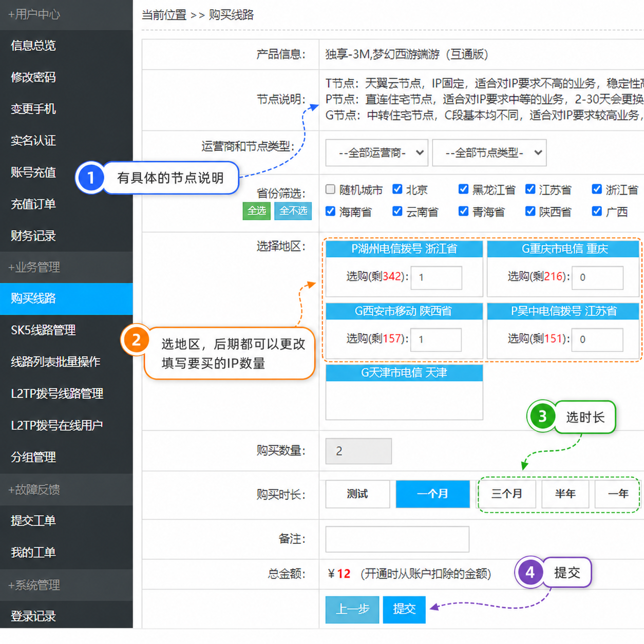The image size is (644, 644).
Task: Uncheck the 黑龙江省 checkbox
Action: [x=463, y=190]
